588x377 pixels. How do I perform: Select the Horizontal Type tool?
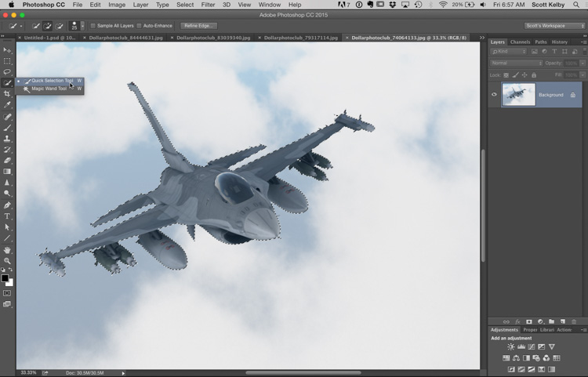pos(8,216)
